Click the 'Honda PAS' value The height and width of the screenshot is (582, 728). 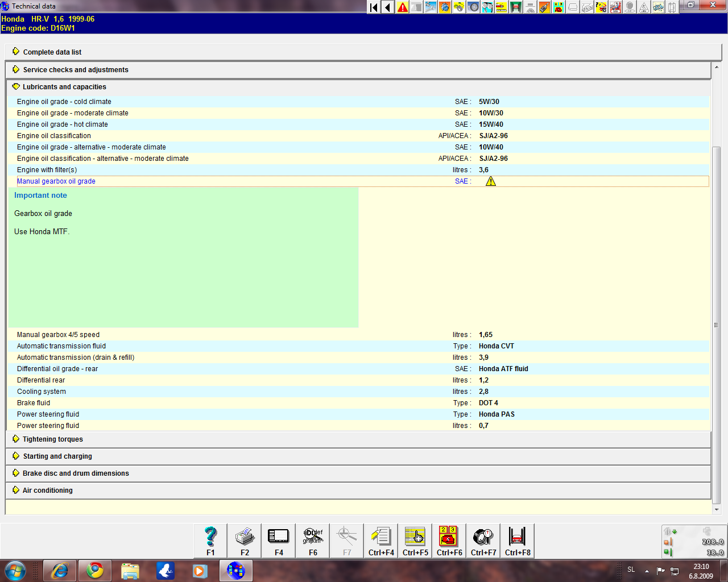click(497, 414)
